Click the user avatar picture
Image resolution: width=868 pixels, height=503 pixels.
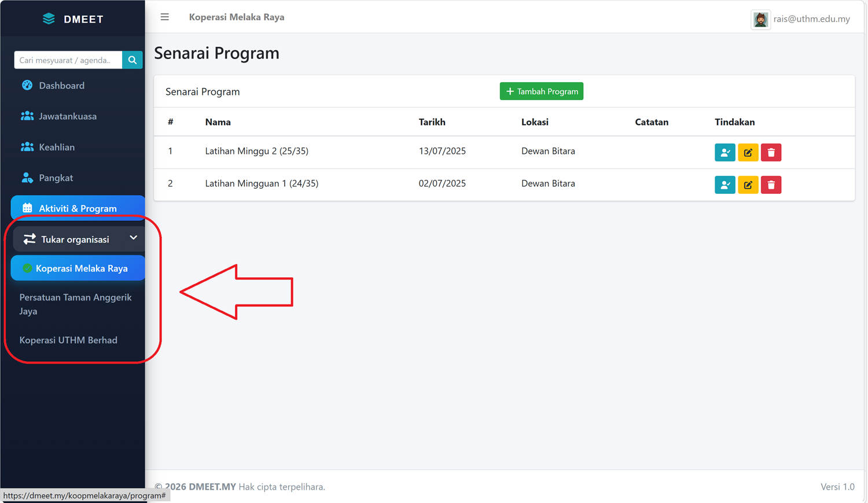click(x=760, y=19)
